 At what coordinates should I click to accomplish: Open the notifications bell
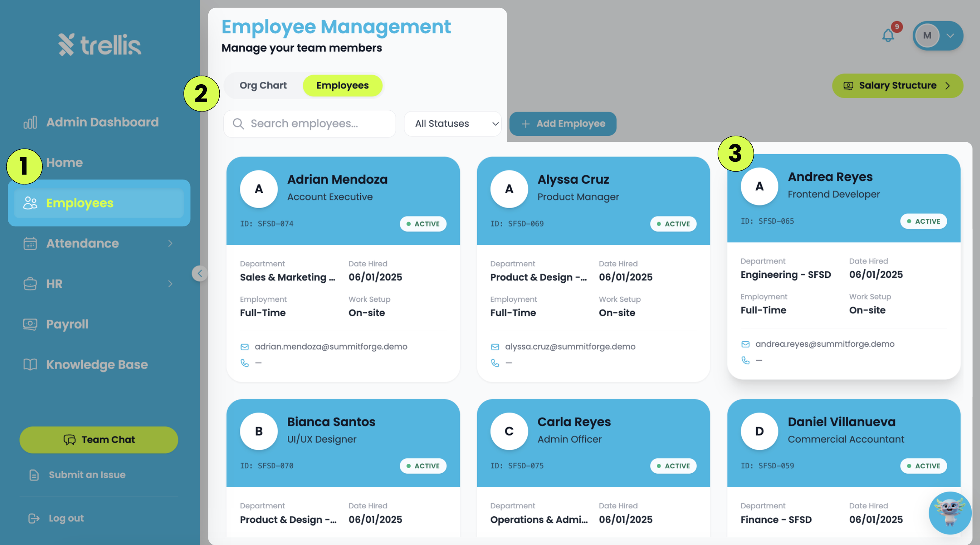pyautogui.click(x=888, y=36)
